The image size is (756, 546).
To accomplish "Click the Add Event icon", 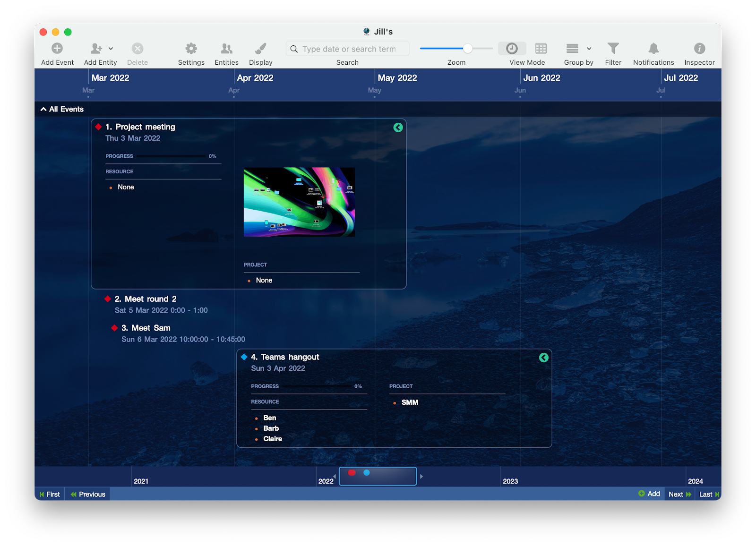I will pos(57,48).
